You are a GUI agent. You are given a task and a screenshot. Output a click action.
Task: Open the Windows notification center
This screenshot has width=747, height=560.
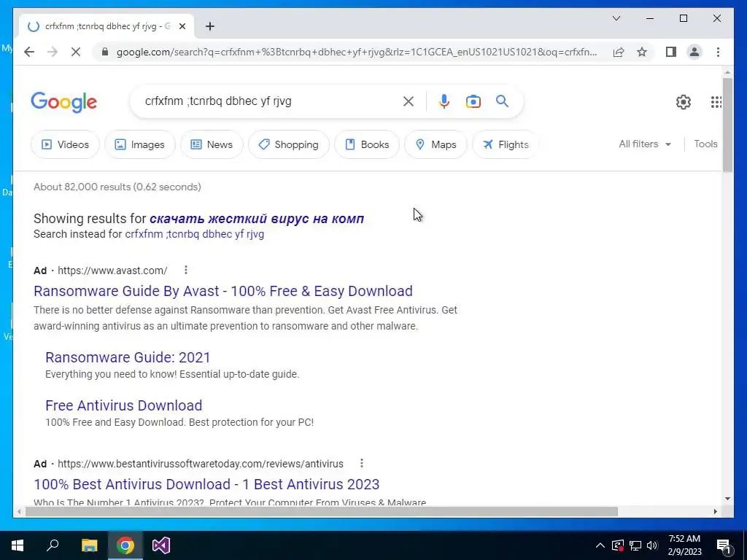click(x=724, y=545)
